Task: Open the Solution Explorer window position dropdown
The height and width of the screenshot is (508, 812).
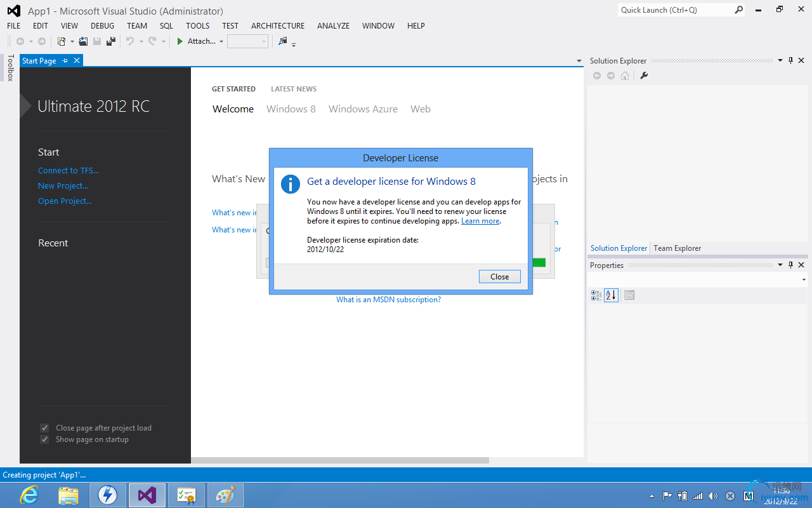Action: coord(780,61)
